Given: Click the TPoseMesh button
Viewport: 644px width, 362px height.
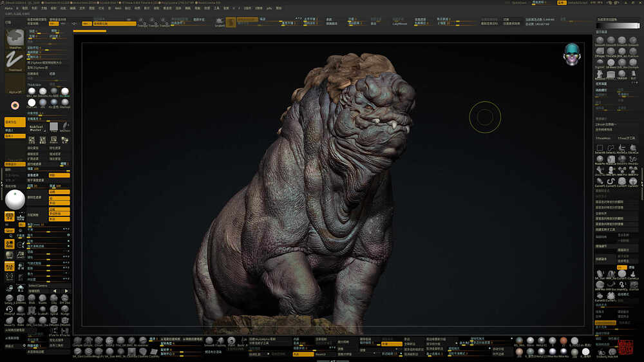Looking at the screenshot, I should (603, 138).
